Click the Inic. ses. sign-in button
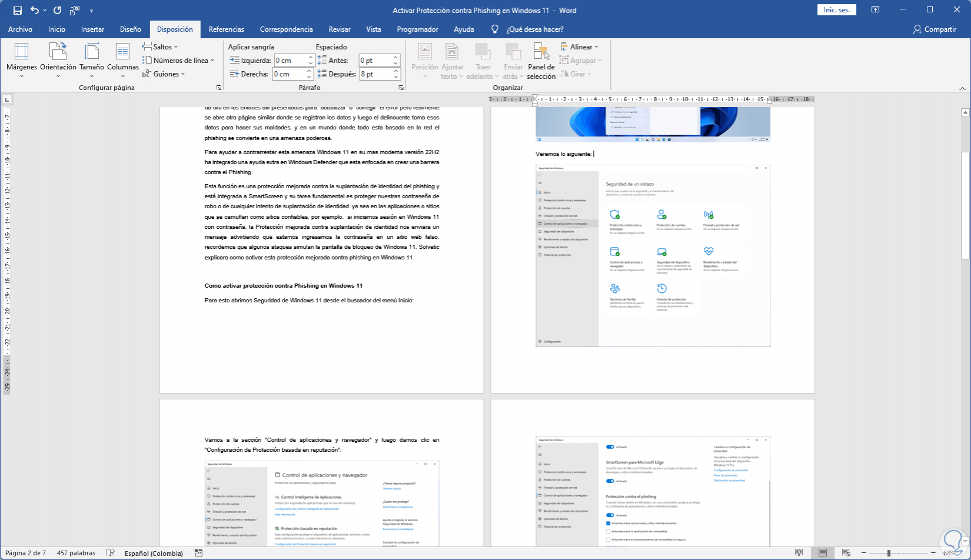This screenshot has width=971, height=560. pos(837,10)
